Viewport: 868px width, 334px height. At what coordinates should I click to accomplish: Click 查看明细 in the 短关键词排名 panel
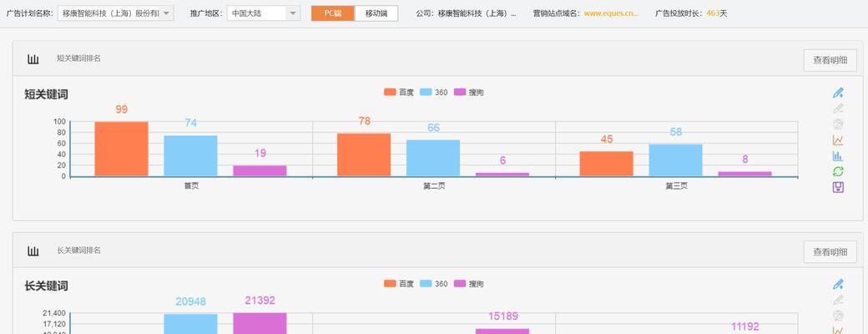(830, 60)
